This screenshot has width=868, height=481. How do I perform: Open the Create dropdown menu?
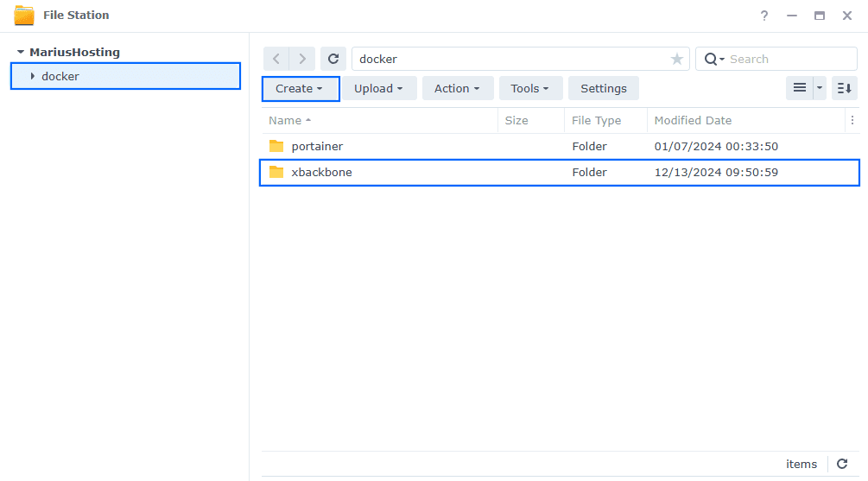[x=301, y=89]
